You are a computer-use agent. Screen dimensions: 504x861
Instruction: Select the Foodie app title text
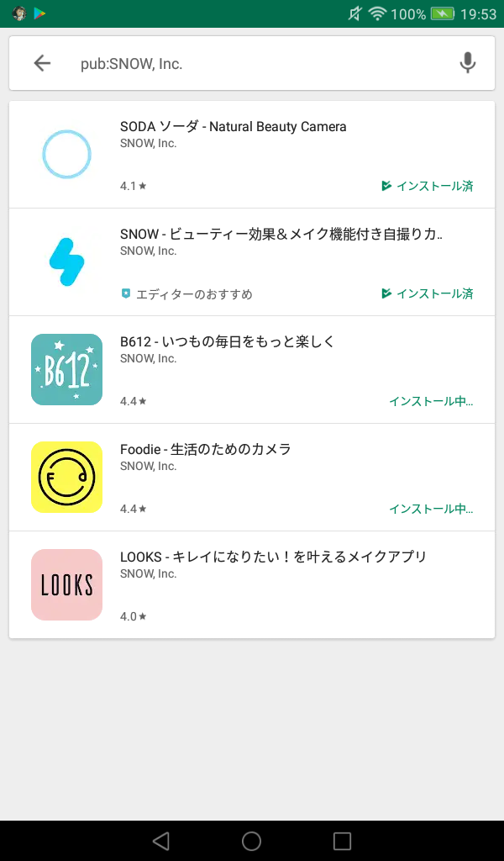tap(205, 449)
